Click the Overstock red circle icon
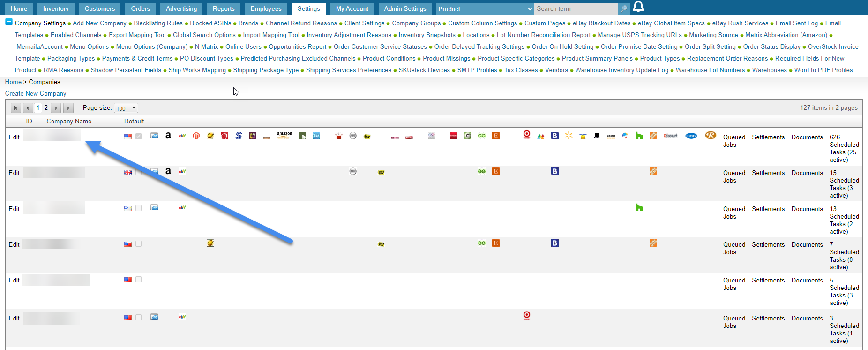 224,136
